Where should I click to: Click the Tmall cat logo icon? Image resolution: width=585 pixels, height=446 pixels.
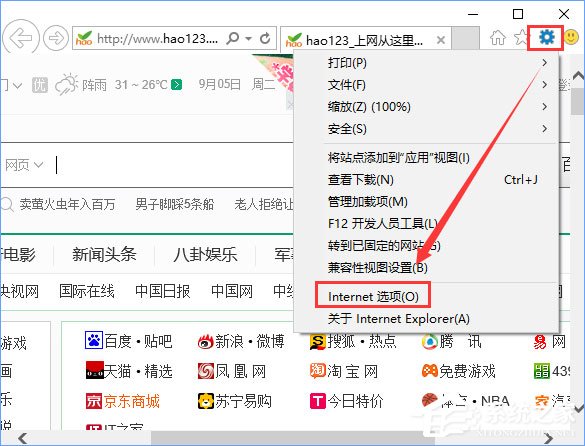tap(94, 370)
